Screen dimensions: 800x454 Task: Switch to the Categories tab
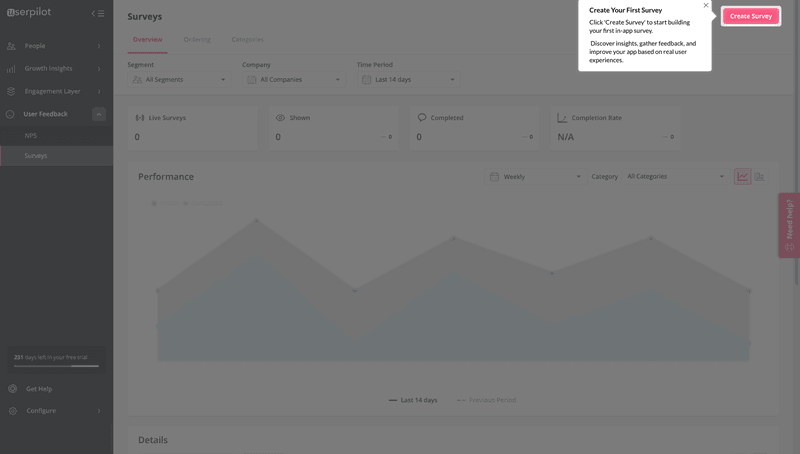tap(247, 40)
